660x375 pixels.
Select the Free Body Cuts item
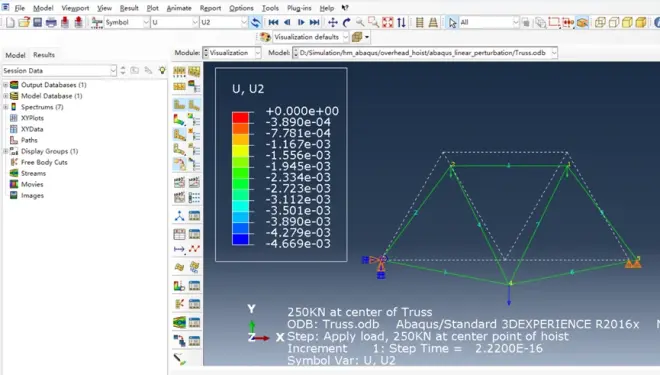pyautogui.click(x=44, y=162)
